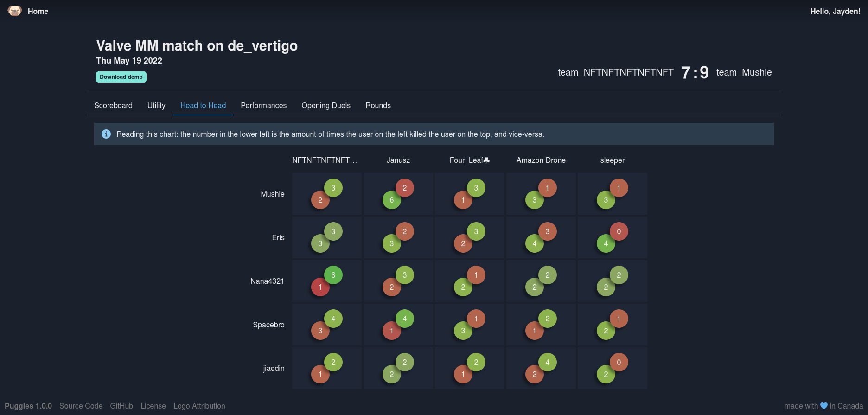The image size is (868, 415).
Task: Open the Performances tab
Action: pyautogui.click(x=264, y=105)
